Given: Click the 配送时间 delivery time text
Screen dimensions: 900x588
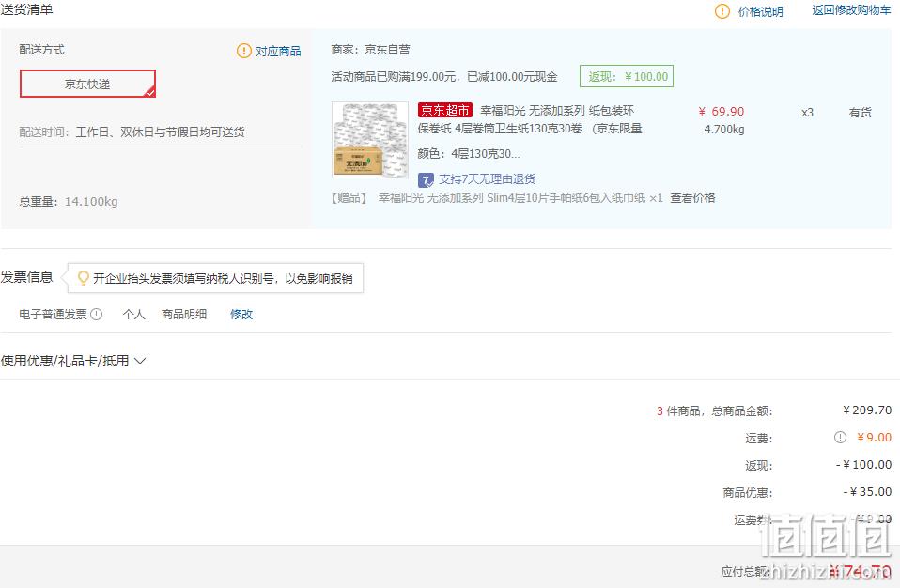Looking at the screenshot, I should click(x=132, y=132).
